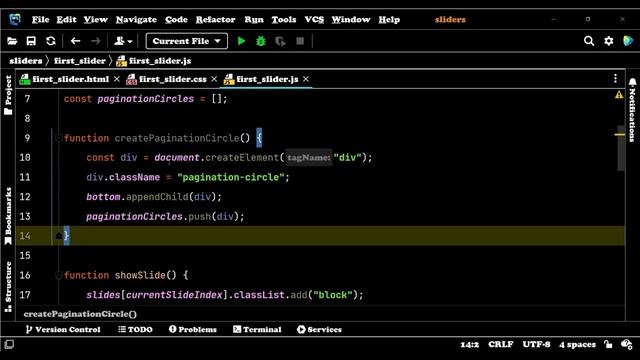Click the Reload from disk icon
Image resolution: width=640 pixels, height=360 pixels.
(x=51, y=41)
